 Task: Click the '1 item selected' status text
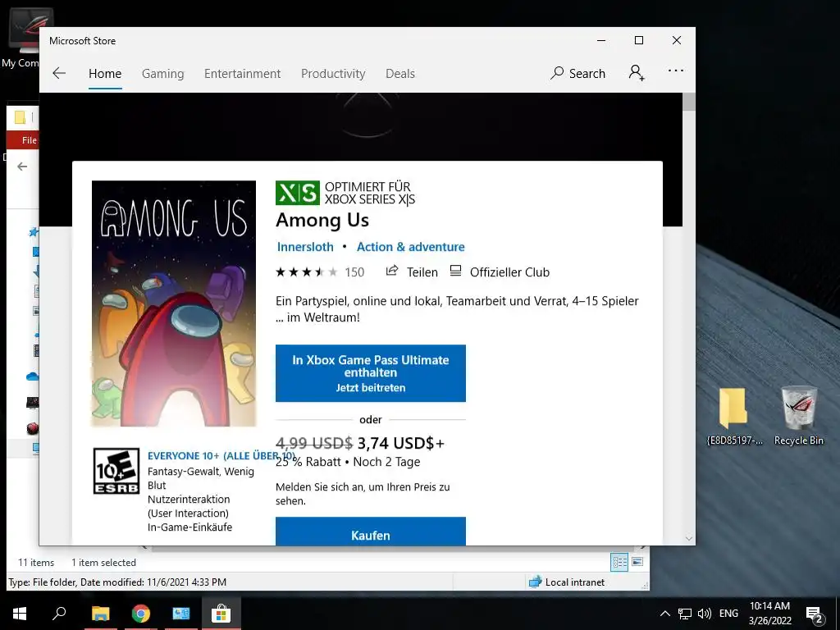click(103, 563)
